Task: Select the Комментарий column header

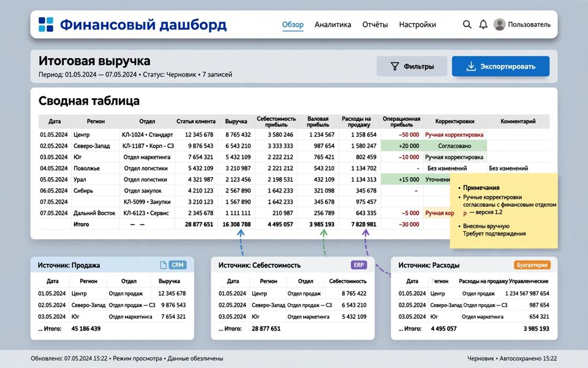Action: coord(518,121)
